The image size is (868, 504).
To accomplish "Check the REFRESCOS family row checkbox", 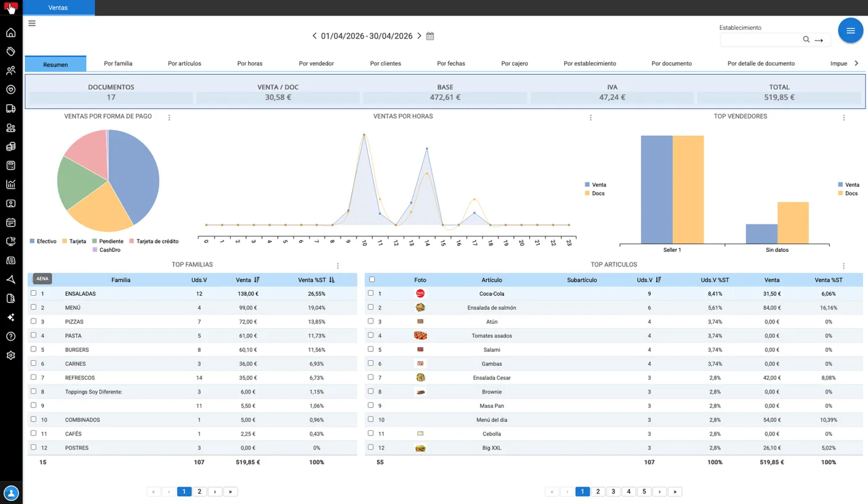I will pos(33,377).
